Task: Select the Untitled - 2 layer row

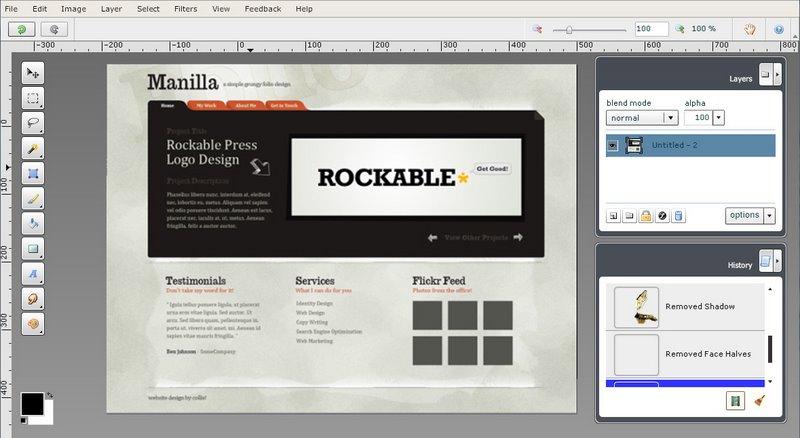Action: [690, 146]
